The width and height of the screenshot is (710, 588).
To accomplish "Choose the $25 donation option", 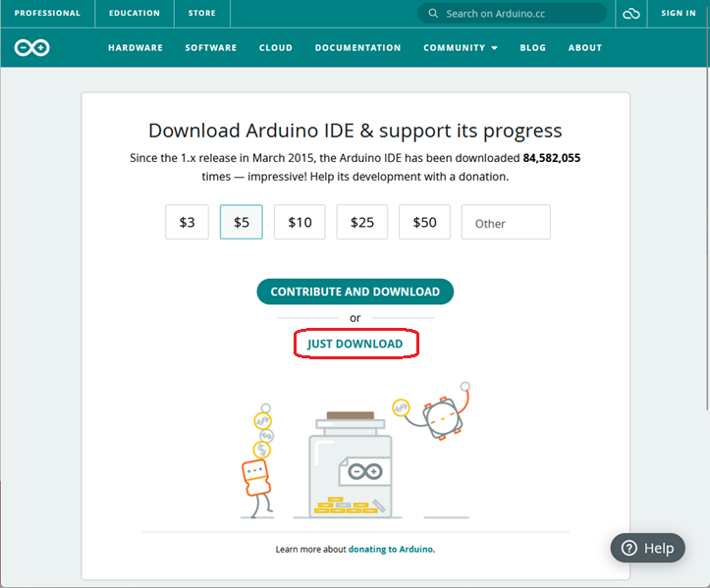I will 362,222.
